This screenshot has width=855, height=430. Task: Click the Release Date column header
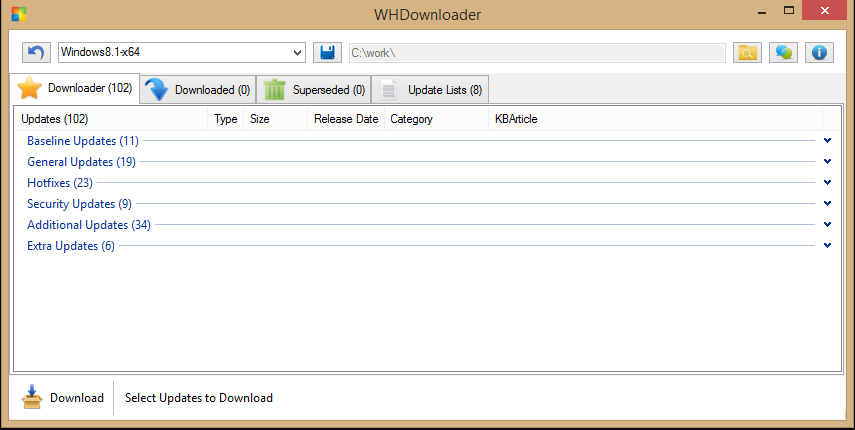(x=346, y=119)
